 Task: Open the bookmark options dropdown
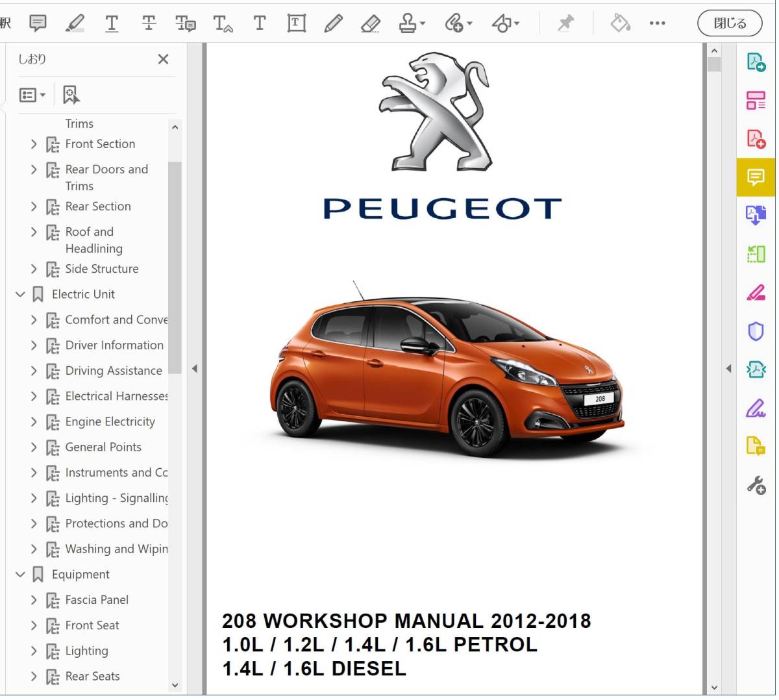point(32,95)
